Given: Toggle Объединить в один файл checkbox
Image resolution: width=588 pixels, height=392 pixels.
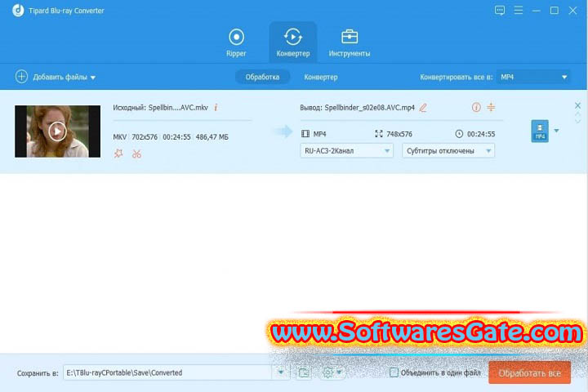Looking at the screenshot, I should (394, 372).
